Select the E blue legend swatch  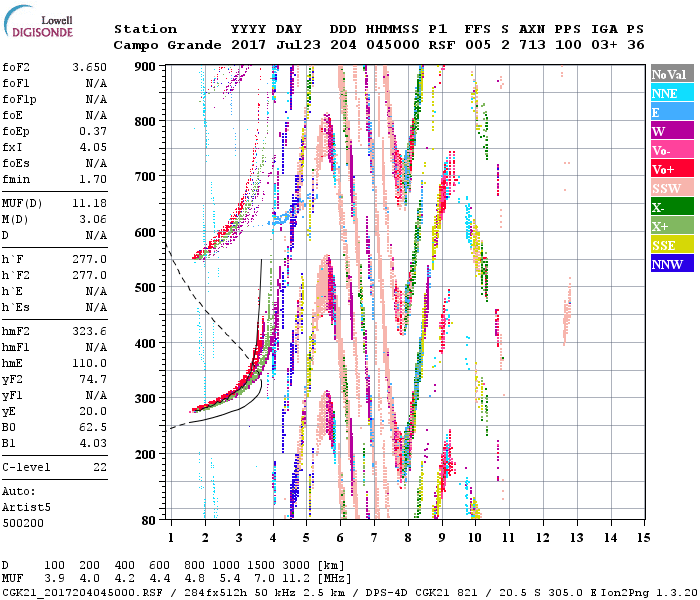tap(672, 112)
